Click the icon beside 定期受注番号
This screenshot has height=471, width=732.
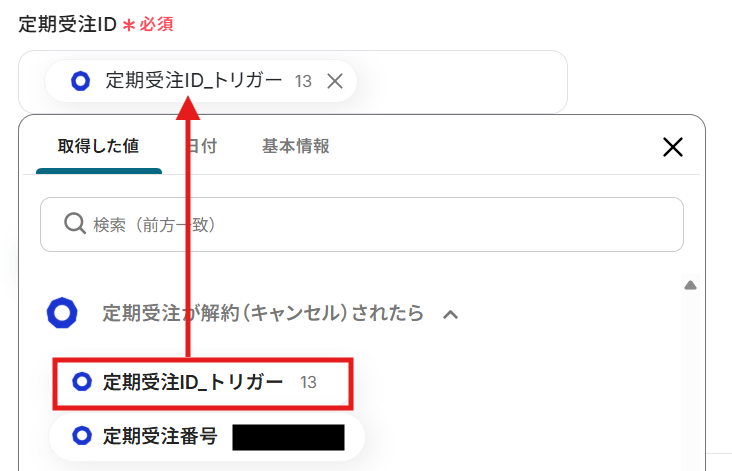click(x=83, y=437)
